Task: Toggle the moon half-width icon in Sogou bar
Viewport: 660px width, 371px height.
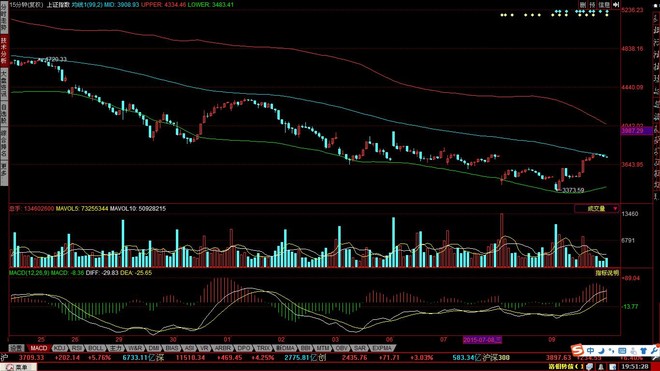Action: [601, 350]
